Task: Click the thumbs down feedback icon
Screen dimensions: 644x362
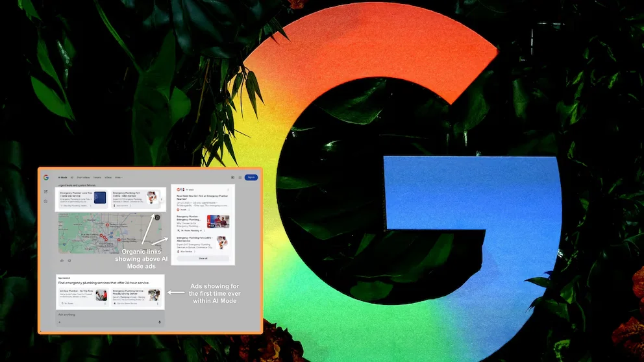Action: point(69,261)
